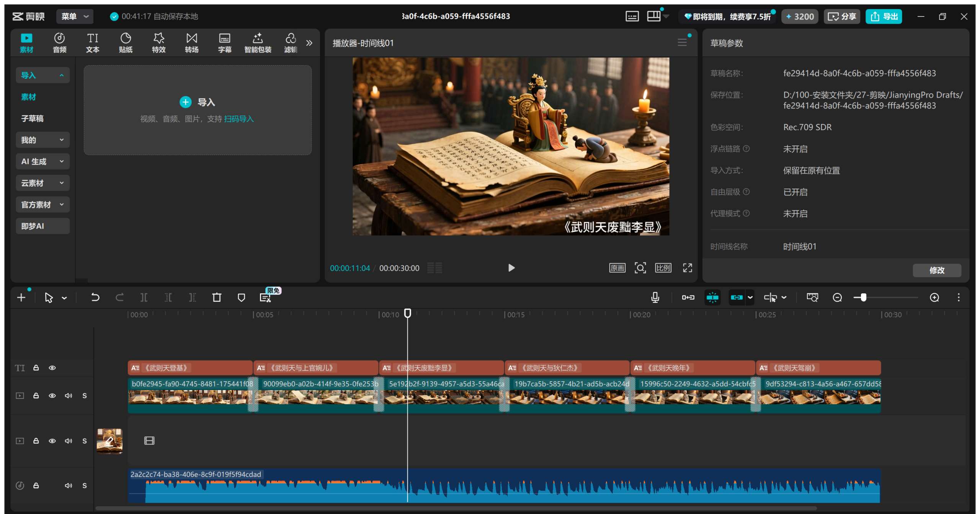Open the Transitions (转场) panel
Image resolution: width=980 pixels, height=514 pixels.
(191, 42)
